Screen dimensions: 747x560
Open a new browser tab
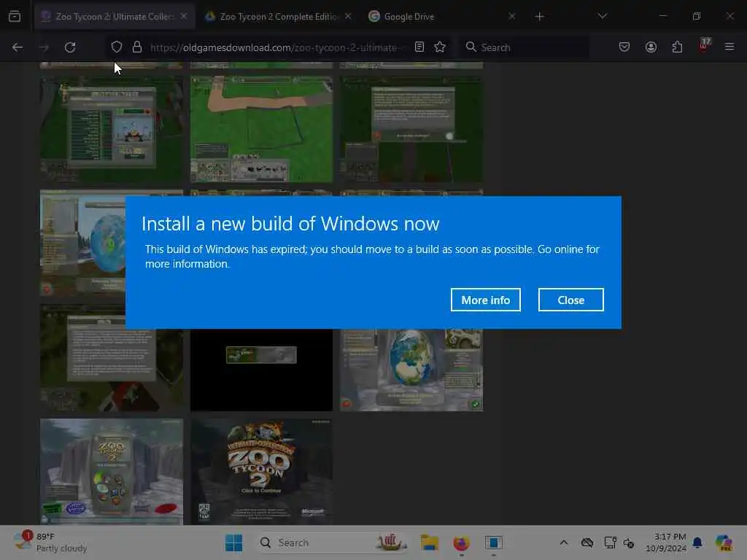pos(539,17)
